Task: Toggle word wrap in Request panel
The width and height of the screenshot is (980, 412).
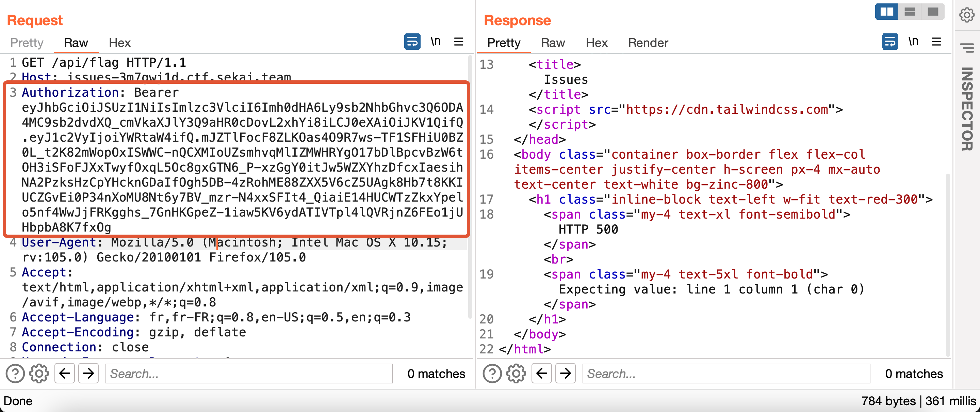Action: coord(412,42)
